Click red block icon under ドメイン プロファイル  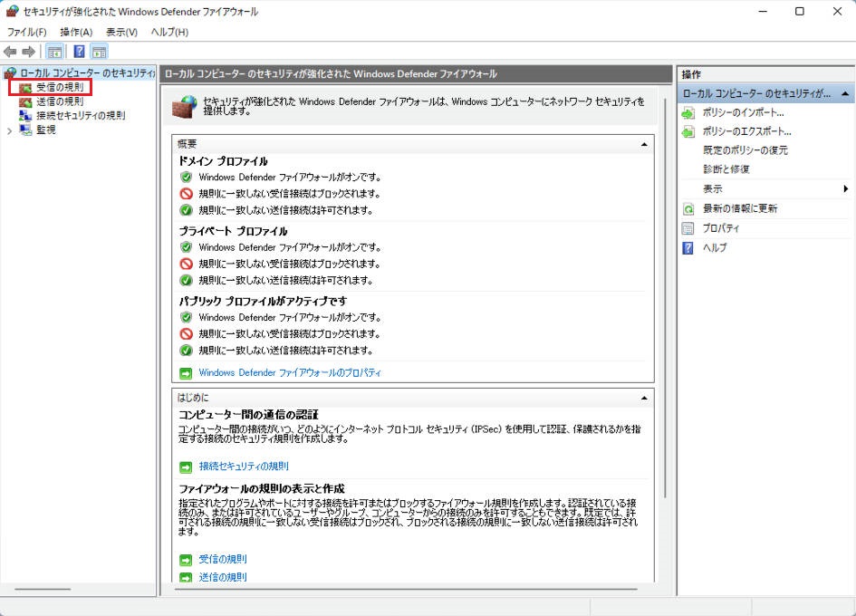[187, 193]
